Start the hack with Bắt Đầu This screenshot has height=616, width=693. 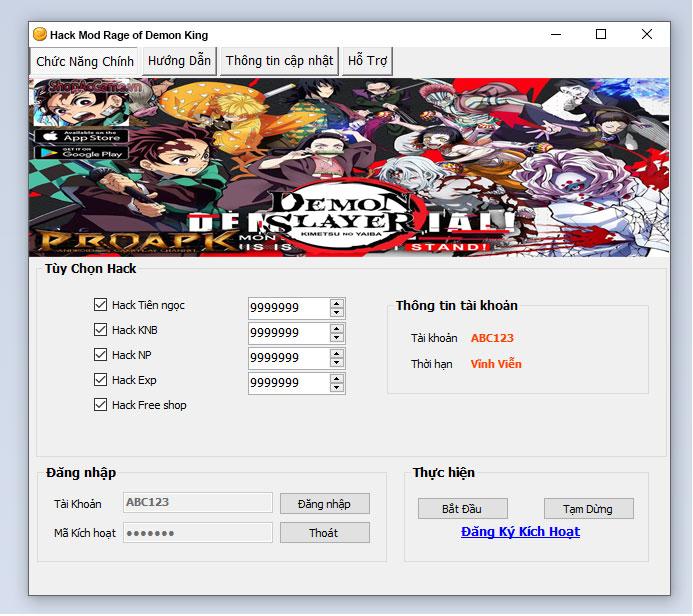tap(463, 509)
